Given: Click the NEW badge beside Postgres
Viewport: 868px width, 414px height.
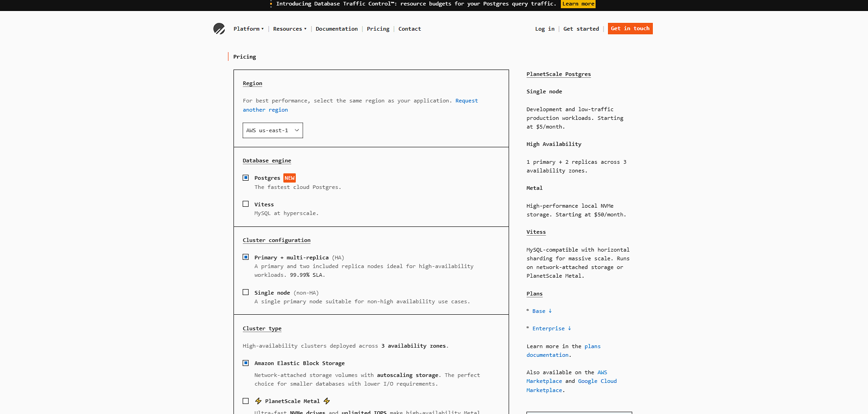Looking at the screenshot, I should 289,178.
